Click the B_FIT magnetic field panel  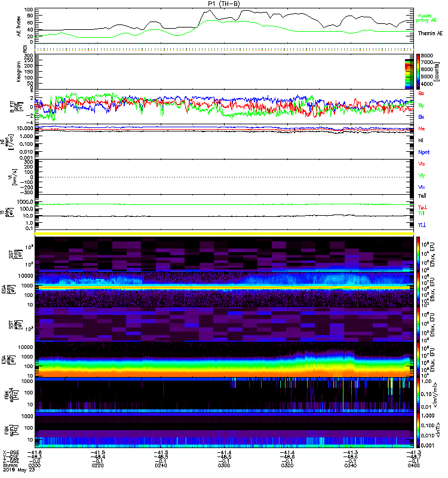pos(224,107)
